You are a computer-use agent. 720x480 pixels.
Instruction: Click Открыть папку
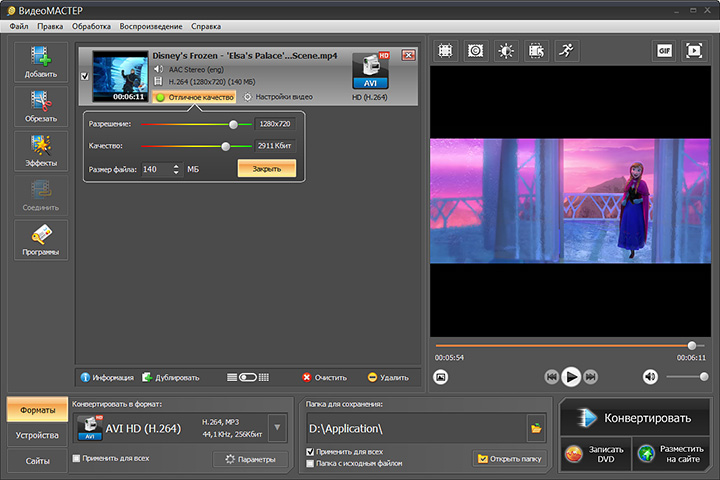pyautogui.click(x=510, y=458)
